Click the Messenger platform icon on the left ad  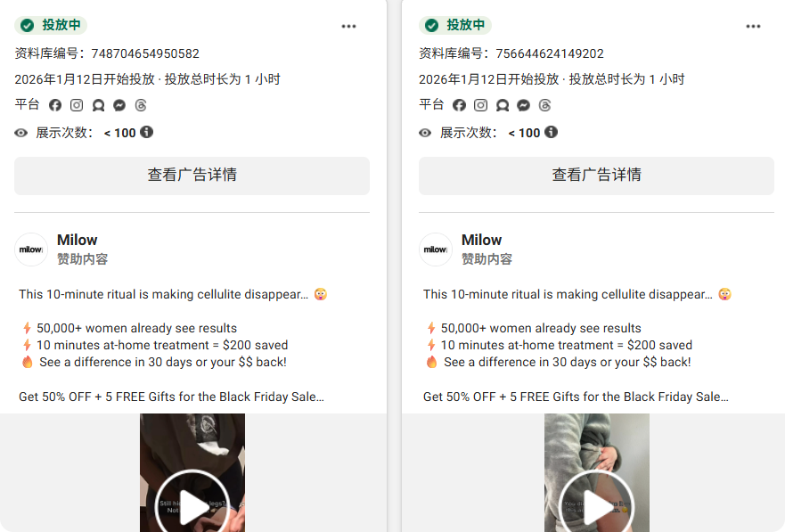[119, 105]
